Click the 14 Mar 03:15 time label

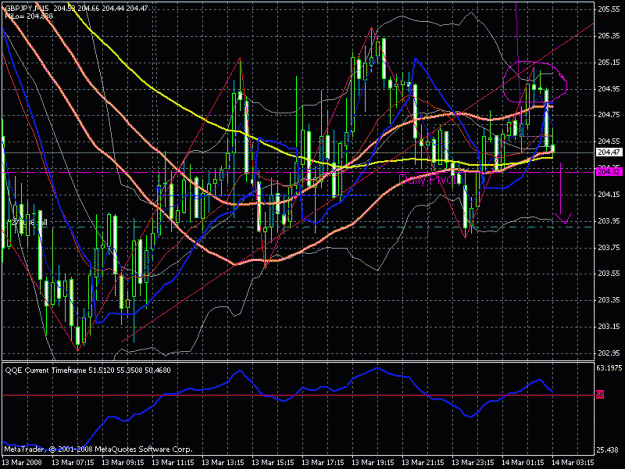[x=573, y=463]
